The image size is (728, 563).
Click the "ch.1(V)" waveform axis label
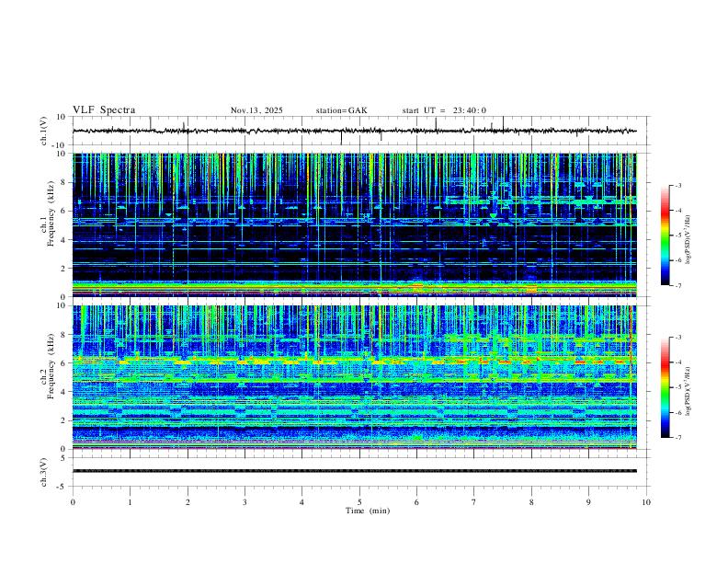click(44, 131)
